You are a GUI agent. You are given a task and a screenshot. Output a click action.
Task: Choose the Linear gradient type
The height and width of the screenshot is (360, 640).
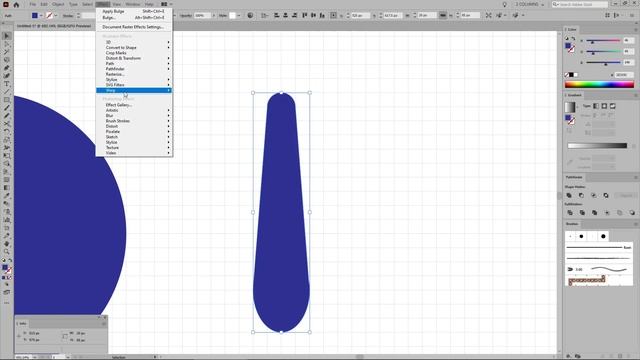(x=596, y=106)
